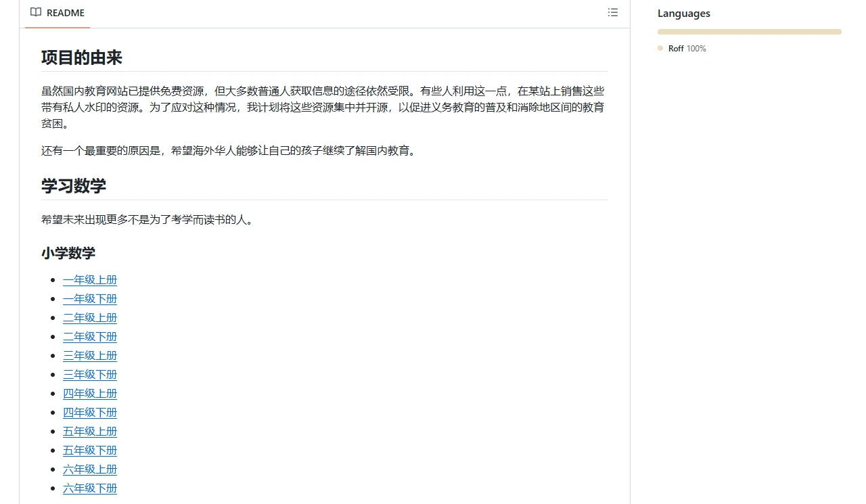866x504 pixels.
Task: Open the 一年级下册 link
Action: [90, 299]
